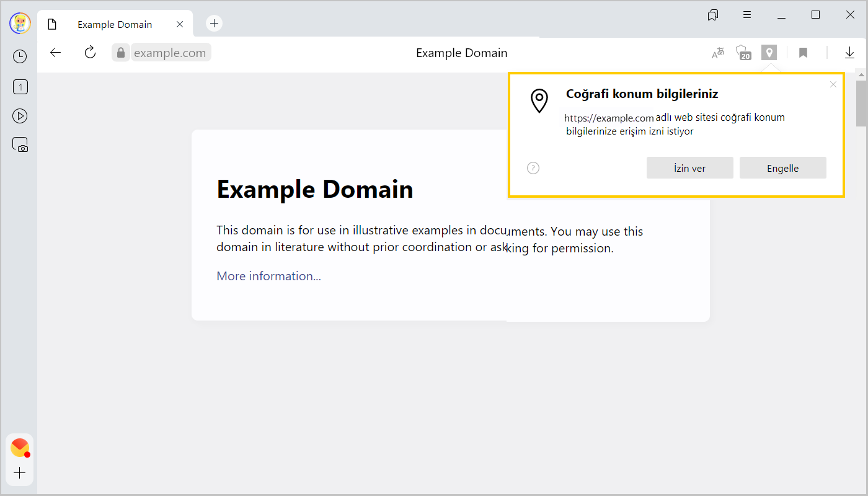This screenshot has height=496, width=868.
Task: Select the Example Domain tab
Action: (x=115, y=25)
